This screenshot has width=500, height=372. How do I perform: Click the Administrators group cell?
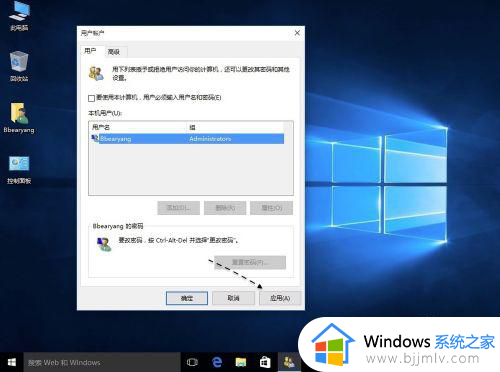click(210, 139)
